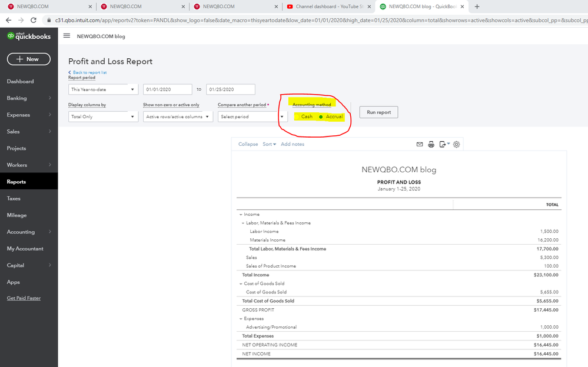588x367 pixels.
Task: Select the Cash accounting method
Action: [297, 116]
